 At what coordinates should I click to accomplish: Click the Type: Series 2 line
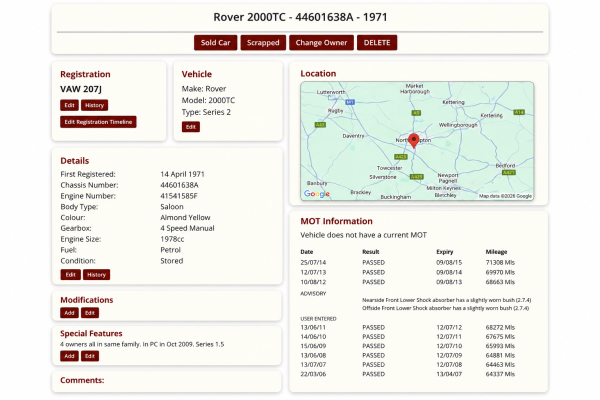(x=206, y=112)
